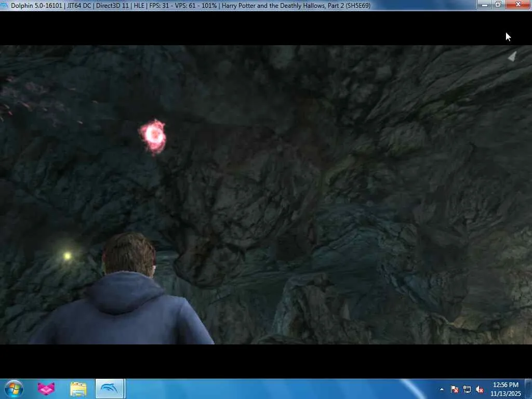Open File Explorer from the taskbar
This screenshot has height=399, width=532.
pyautogui.click(x=78, y=389)
